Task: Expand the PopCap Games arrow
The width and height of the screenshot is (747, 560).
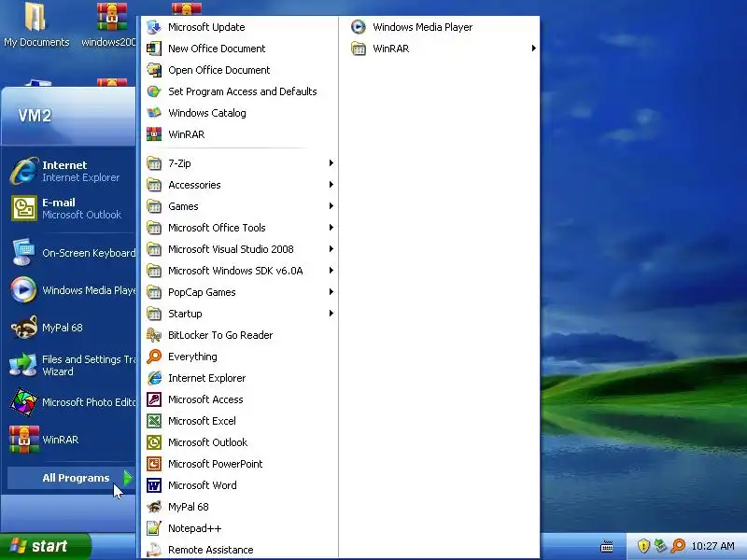Action: click(x=331, y=292)
